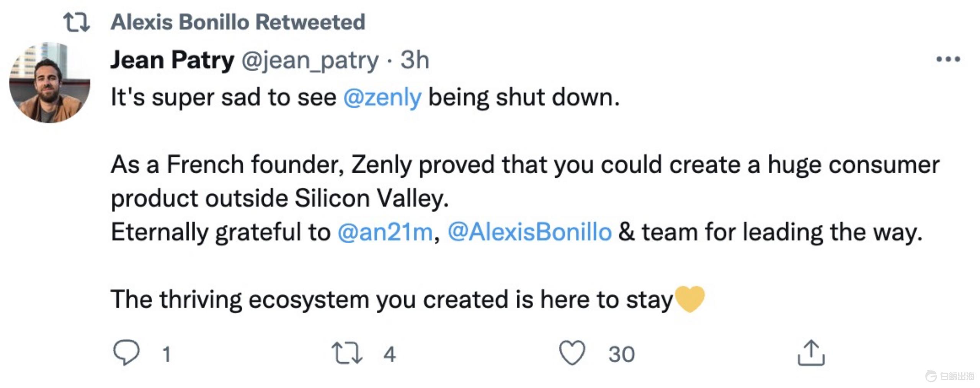Open the three-dot more options menu

tap(948, 59)
